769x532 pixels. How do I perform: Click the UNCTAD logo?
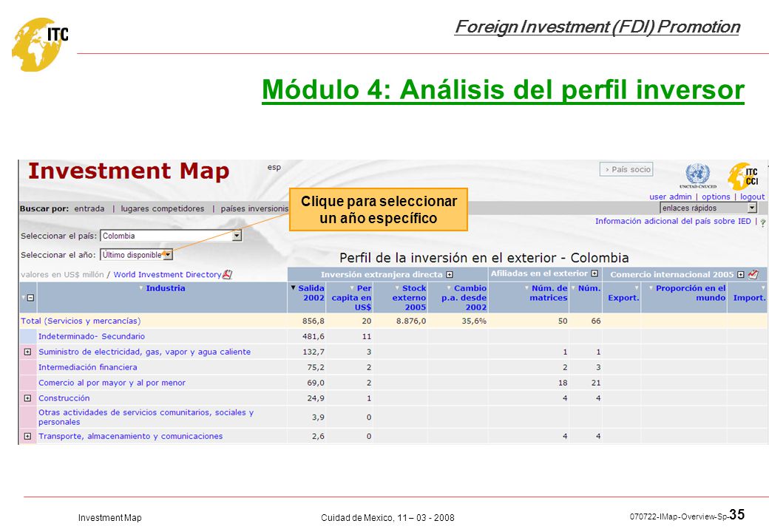(x=697, y=176)
